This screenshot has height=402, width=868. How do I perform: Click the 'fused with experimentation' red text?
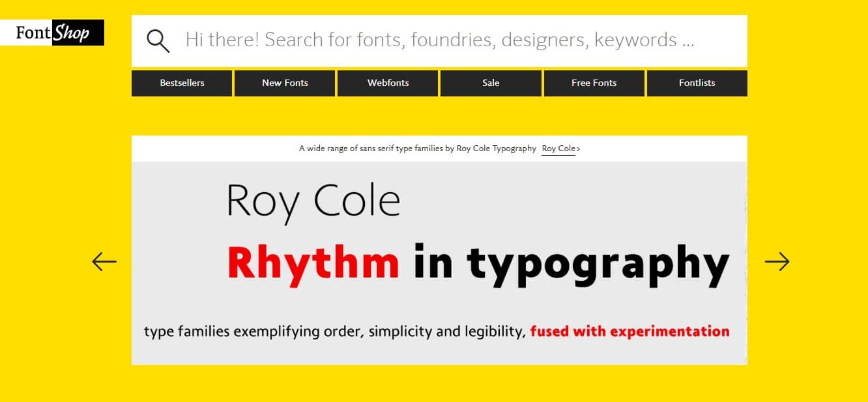pos(629,331)
